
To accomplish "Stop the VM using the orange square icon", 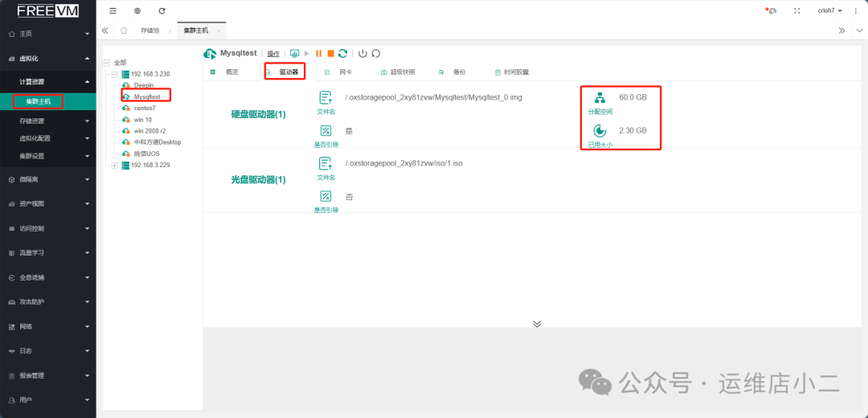I will pyautogui.click(x=330, y=54).
